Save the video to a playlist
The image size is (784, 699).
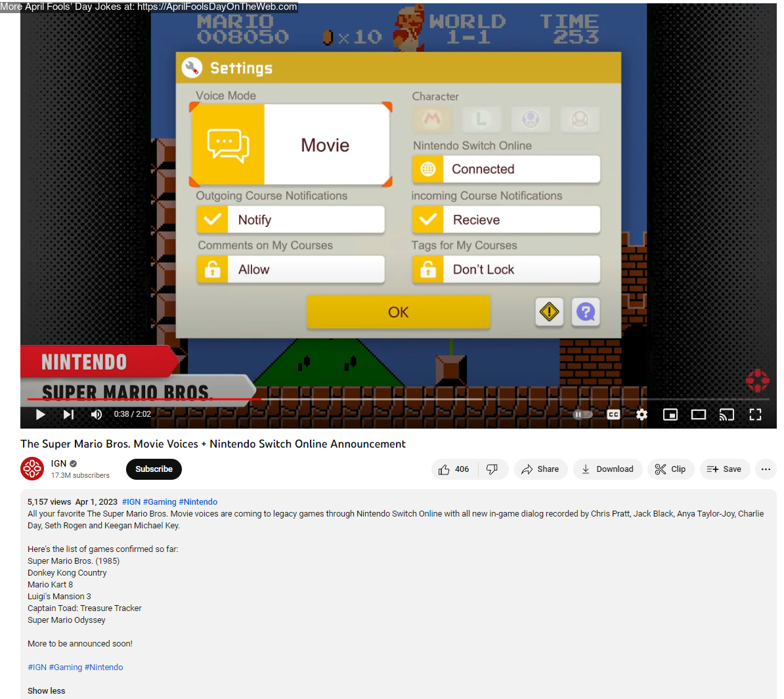pyautogui.click(x=724, y=469)
